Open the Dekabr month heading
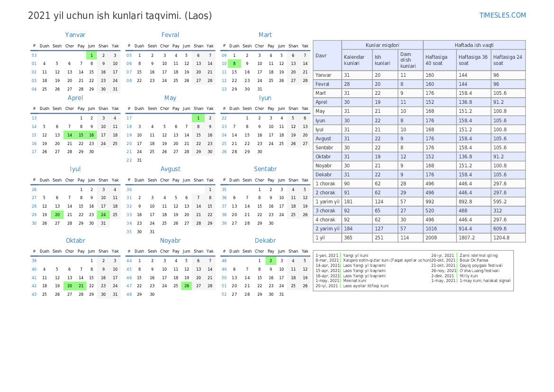 coord(265,240)
